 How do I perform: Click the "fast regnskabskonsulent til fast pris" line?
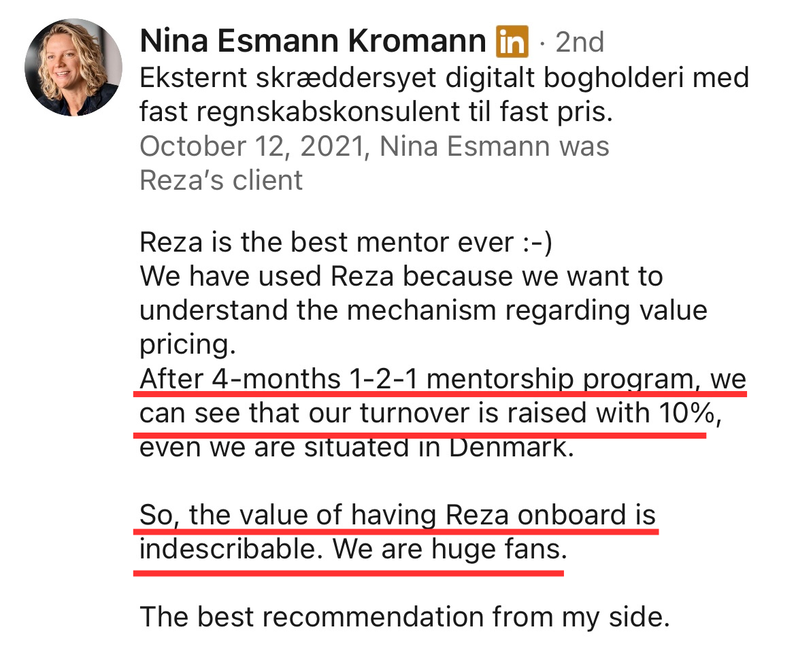[376, 112]
